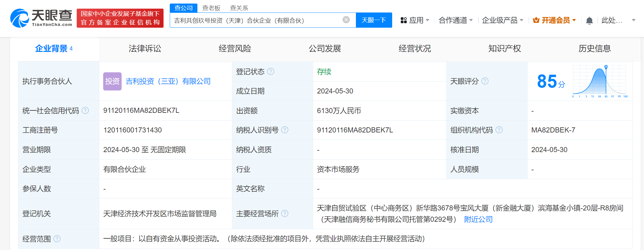Viewport: 644px width, 250px height.
Task: Open the 附近公司 link
Action: 478,219
